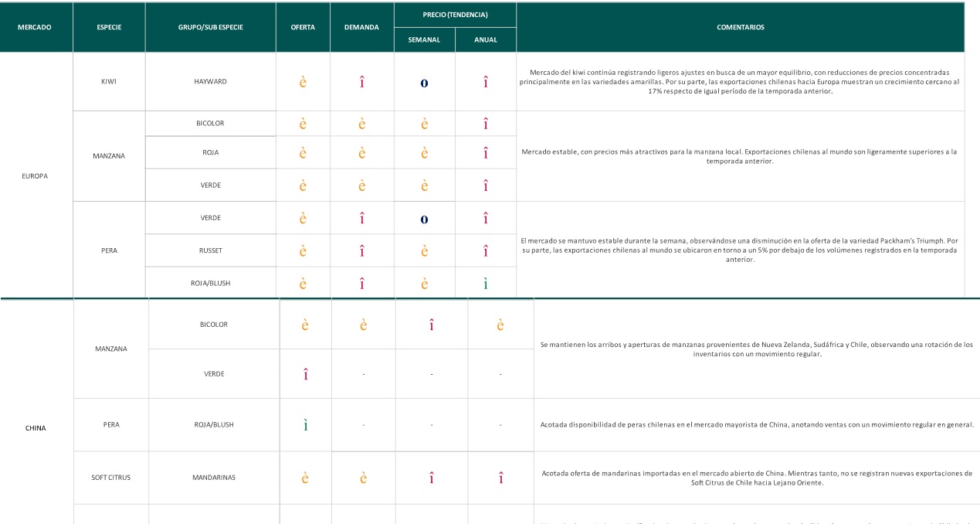Select Europa Pera Verde semanal circle icon
The height and width of the screenshot is (524, 980).
pos(424,219)
